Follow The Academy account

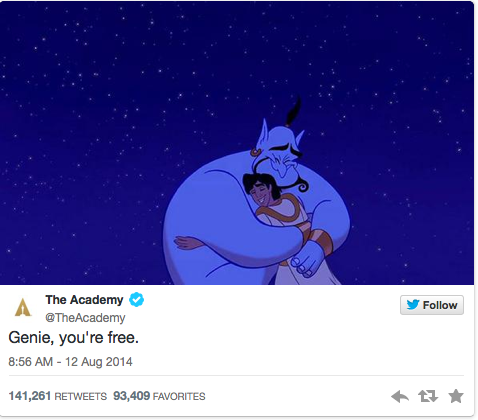(432, 305)
